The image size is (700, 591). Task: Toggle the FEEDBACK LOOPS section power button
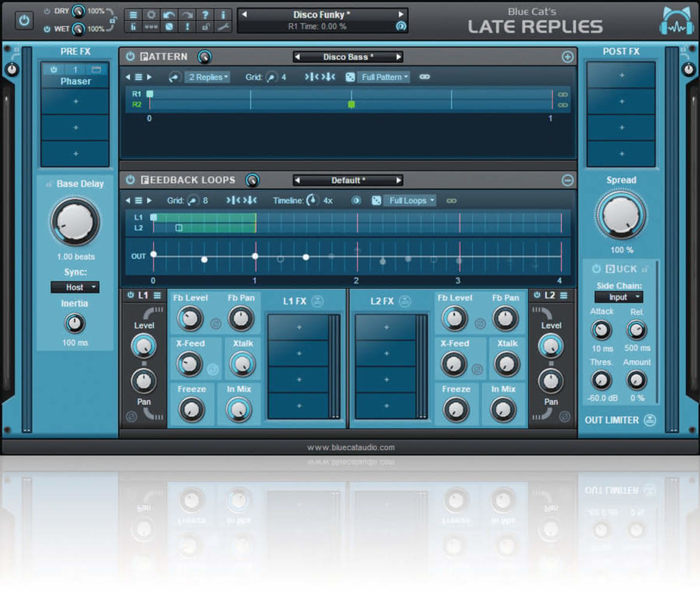130,180
